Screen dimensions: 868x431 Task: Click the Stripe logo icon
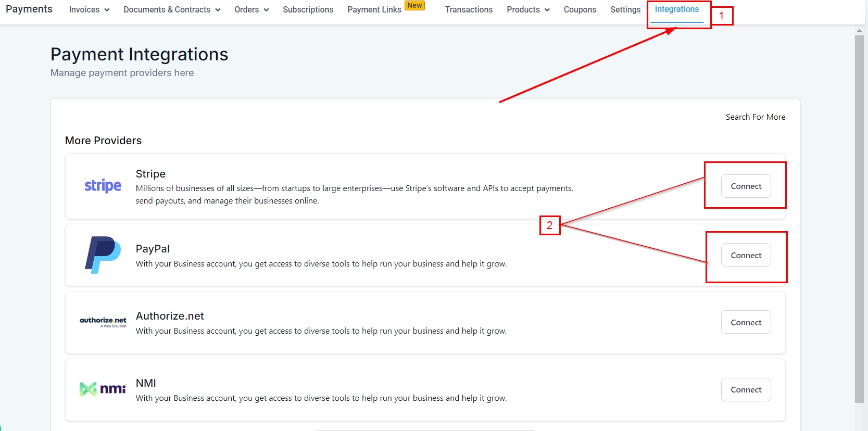click(x=103, y=186)
